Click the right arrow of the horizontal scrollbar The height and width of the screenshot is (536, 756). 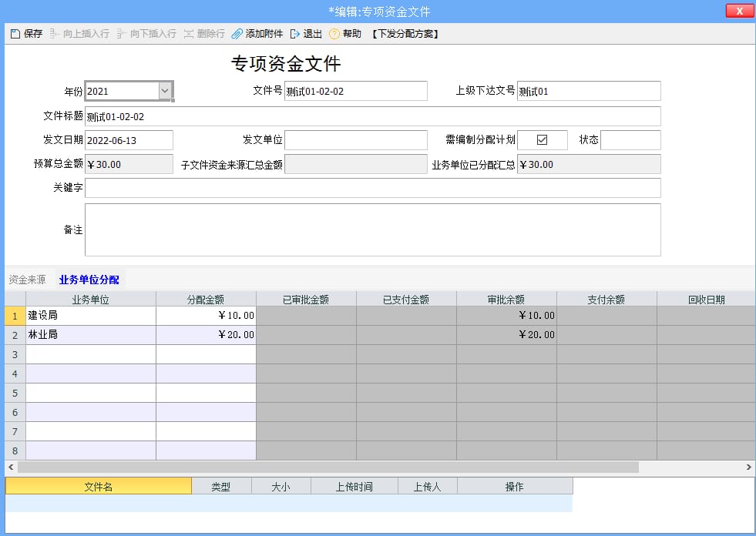pos(748,467)
